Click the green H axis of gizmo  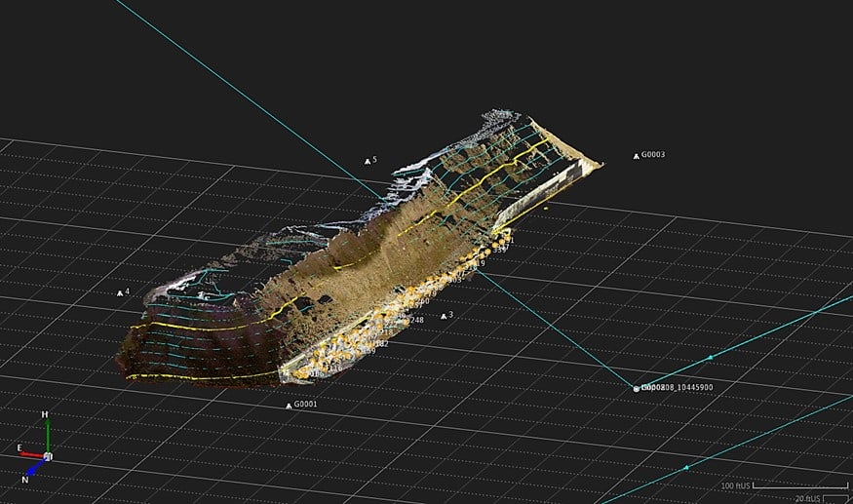(48, 436)
